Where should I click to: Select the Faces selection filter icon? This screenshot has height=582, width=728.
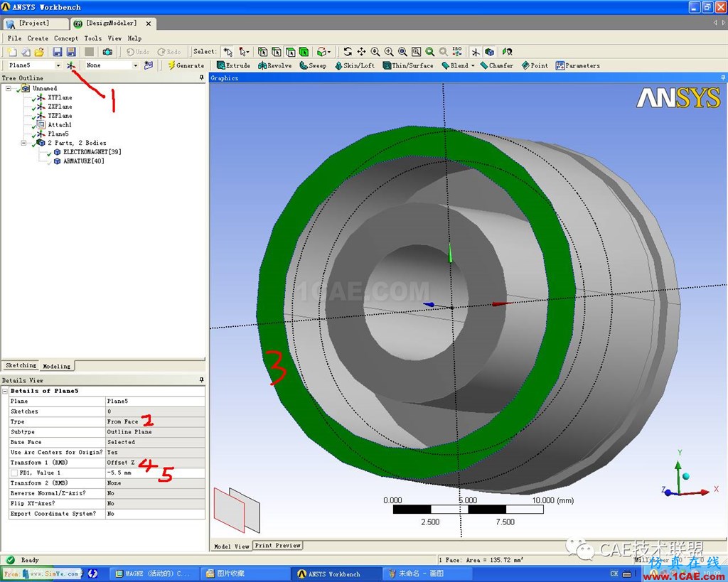click(290, 52)
